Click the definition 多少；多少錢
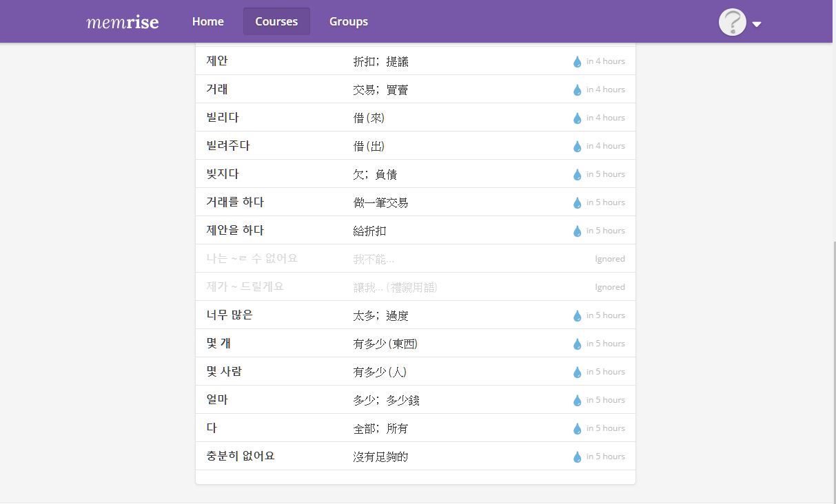Screen dimensions: 836x504 click(387, 400)
